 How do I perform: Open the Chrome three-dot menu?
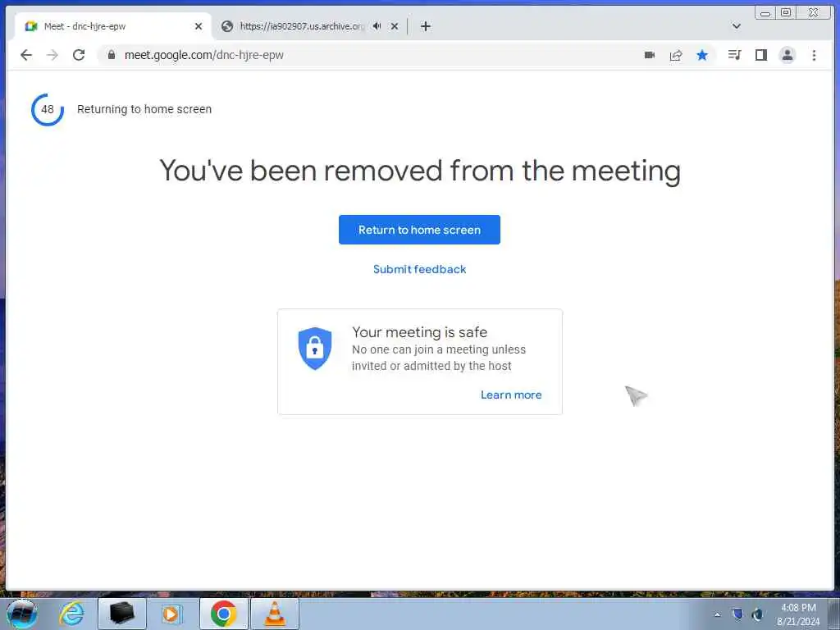[x=814, y=55]
